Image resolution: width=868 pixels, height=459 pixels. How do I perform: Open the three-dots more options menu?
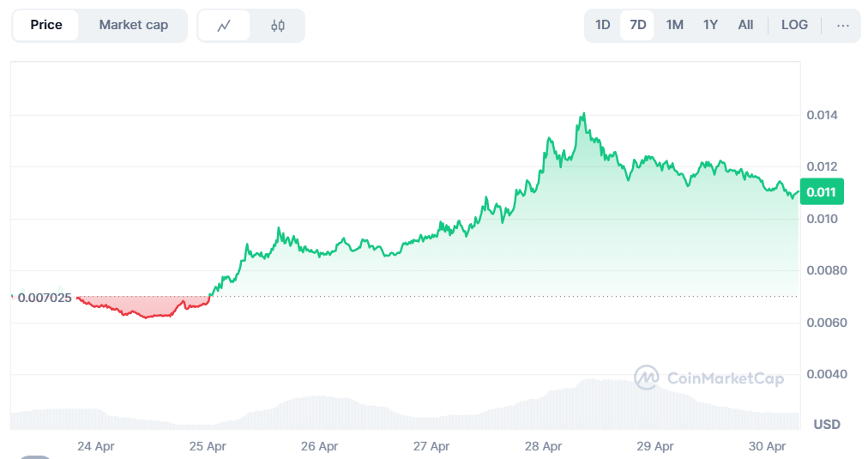pyautogui.click(x=842, y=26)
